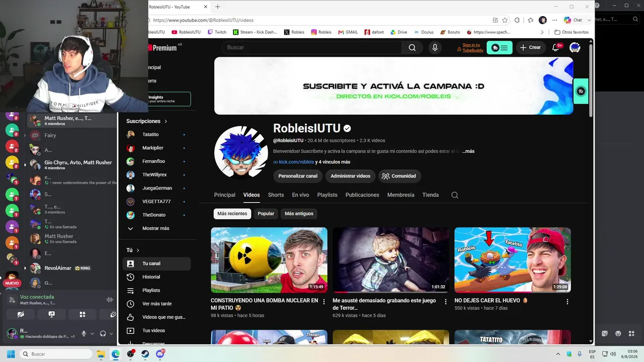
Task: Open options for CONSTRUYENDO UNA BOMBA NUCLEAR video
Action: click(x=324, y=302)
